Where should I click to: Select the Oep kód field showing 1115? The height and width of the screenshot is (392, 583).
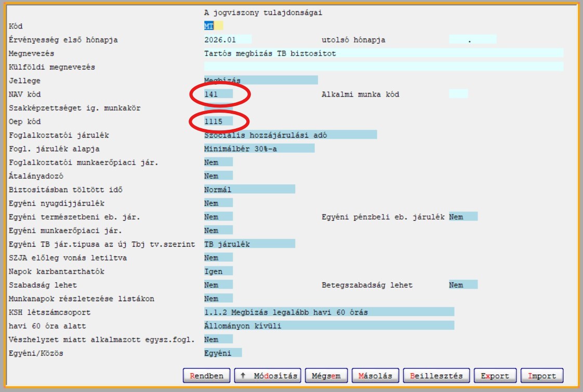click(x=218, y=121)
